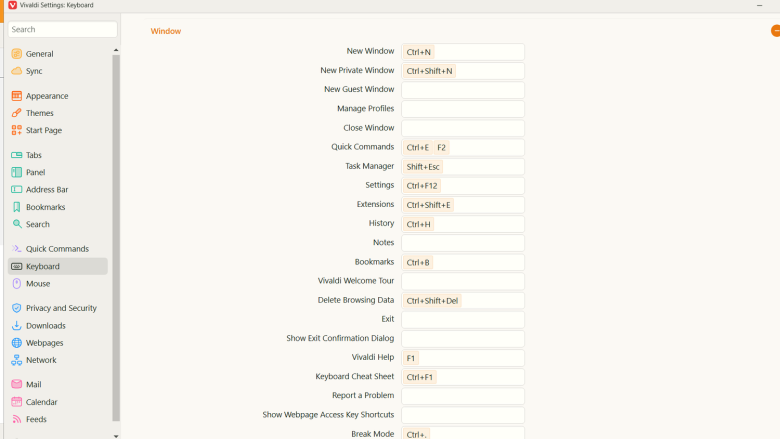Go to Quick Commands settings category

(57, 249)
